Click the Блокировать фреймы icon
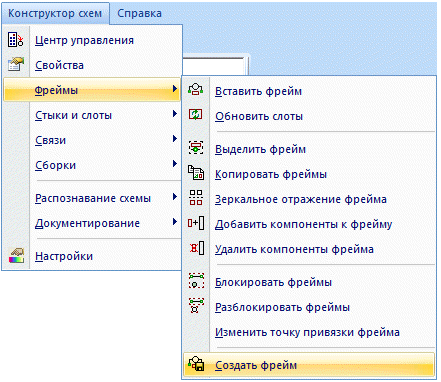Screen dimensions: 441x382 coord(196,280)
